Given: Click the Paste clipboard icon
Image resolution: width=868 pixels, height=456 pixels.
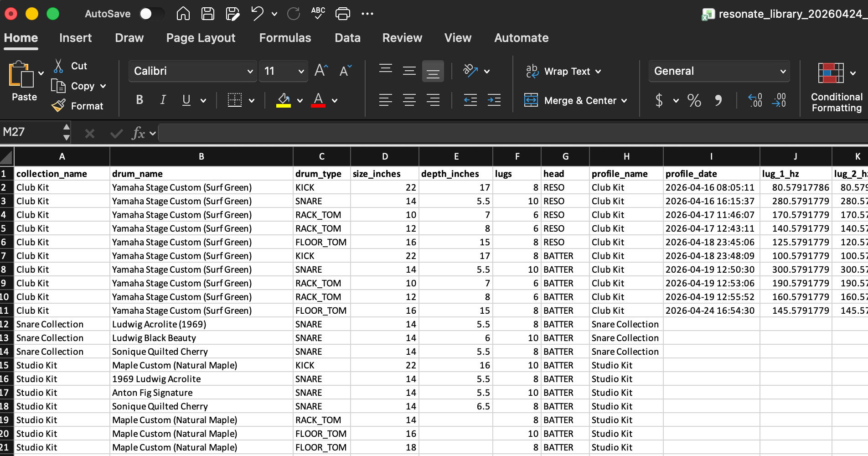Looking at the screenshot, I should pyautogui.click(x=21, y=74).
